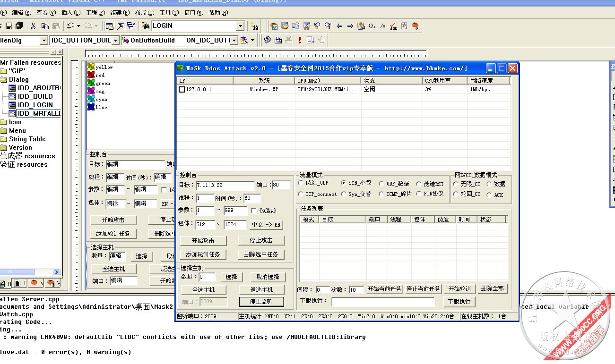Open the IDC_BUTTON_BUILD object ID dropdown

click(x=115, y=41)
